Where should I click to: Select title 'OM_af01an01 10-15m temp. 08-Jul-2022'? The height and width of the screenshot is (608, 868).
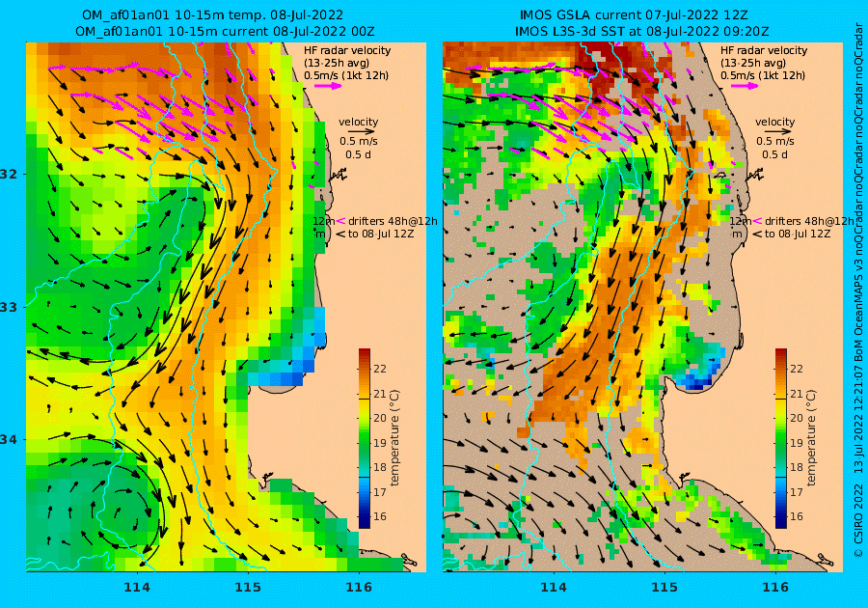[x=212, y=14]
